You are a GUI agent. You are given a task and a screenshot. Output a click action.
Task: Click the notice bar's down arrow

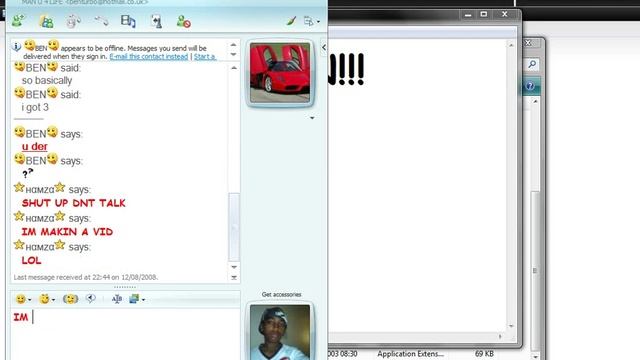233,54
